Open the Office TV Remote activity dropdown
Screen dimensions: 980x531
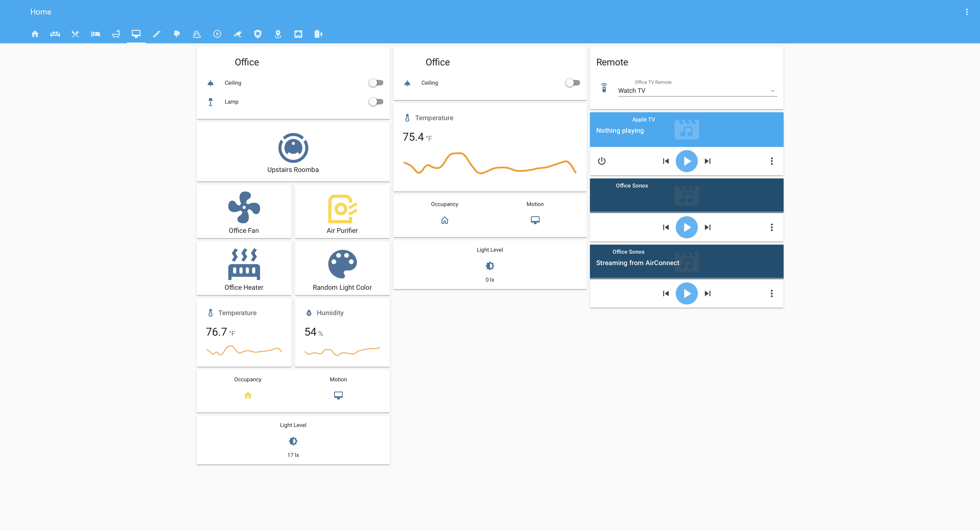click(697, 91)
